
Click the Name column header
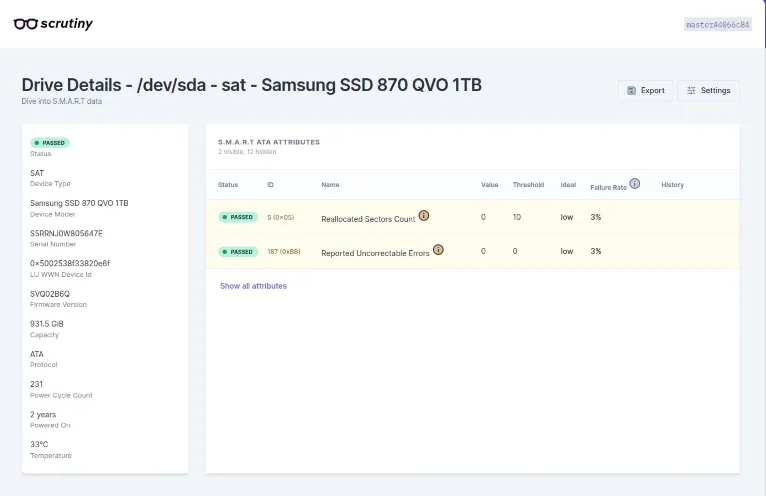pos(330,185)
